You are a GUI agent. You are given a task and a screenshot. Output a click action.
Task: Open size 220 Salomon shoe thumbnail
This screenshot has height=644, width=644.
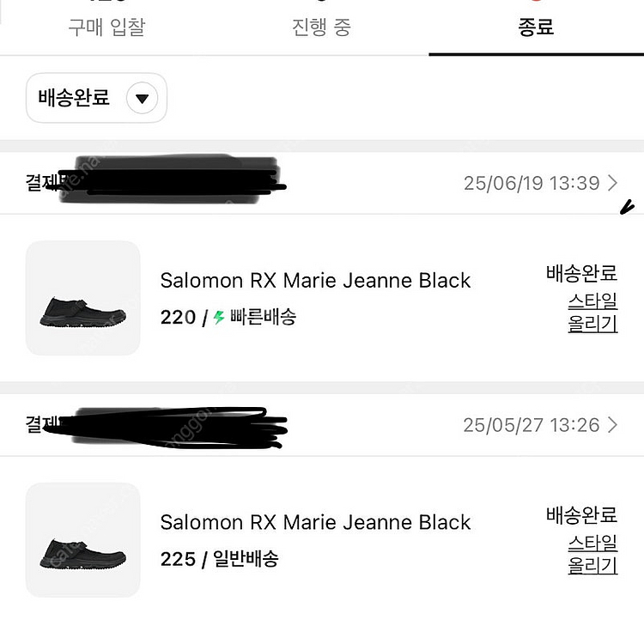coord(82,298)
